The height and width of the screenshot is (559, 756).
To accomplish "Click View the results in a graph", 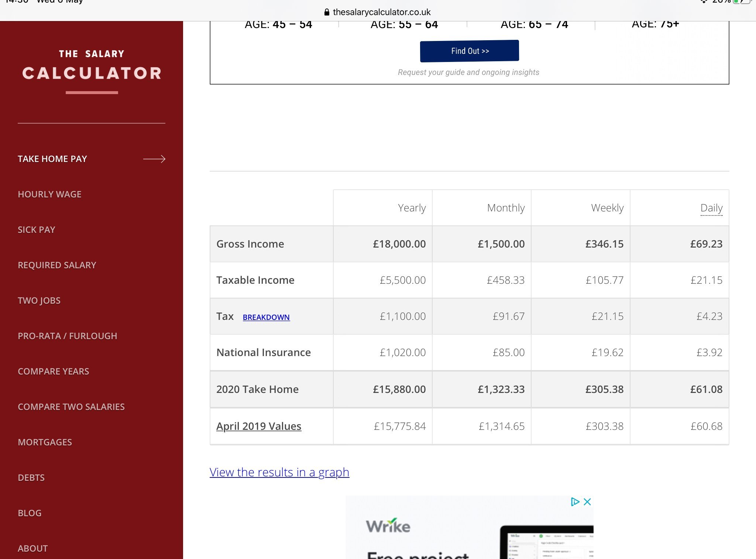I will click(x=279, y=472).
